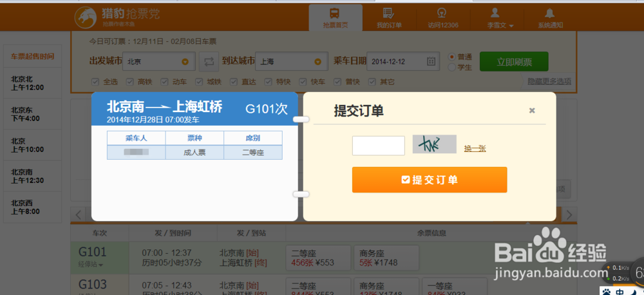The height and width of the screenshot is (295, 644).
Task: Click the next date arrow
Action: point(569,214)
